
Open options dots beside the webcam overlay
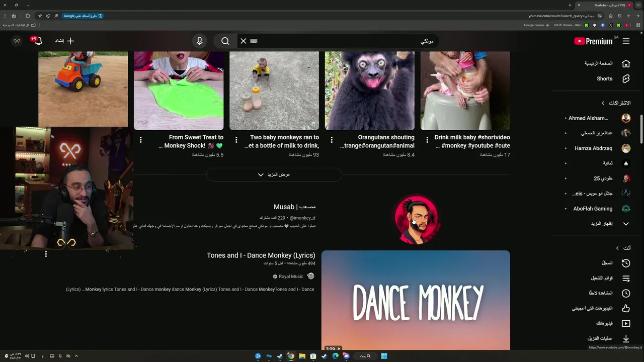tap(46, 254)
